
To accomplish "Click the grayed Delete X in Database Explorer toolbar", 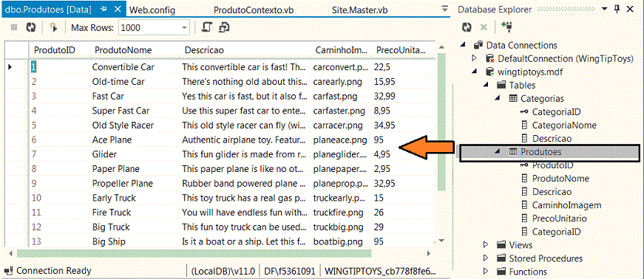I will 484,27.
